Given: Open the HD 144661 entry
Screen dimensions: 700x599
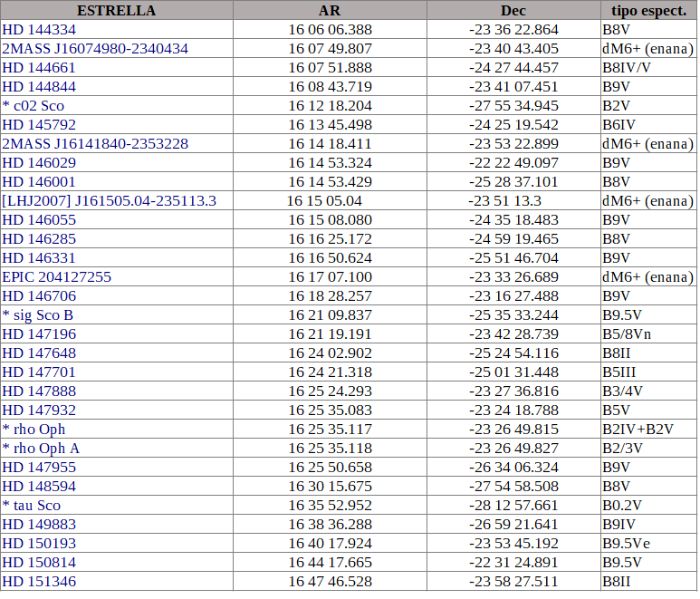Looking at the screenshot, I should [x=39, y=67].
